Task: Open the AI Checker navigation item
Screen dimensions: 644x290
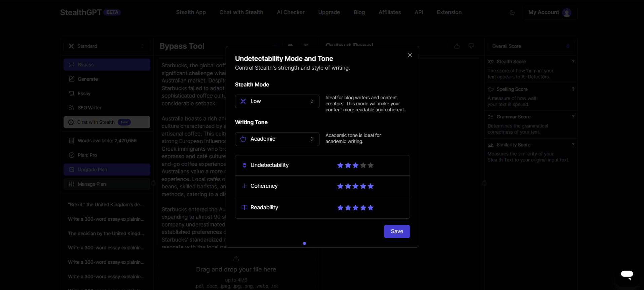Action: click(291, 12)
